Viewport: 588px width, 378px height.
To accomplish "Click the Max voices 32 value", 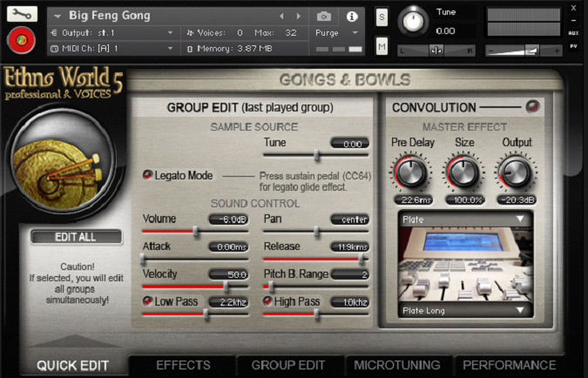I will click(291, 33).
